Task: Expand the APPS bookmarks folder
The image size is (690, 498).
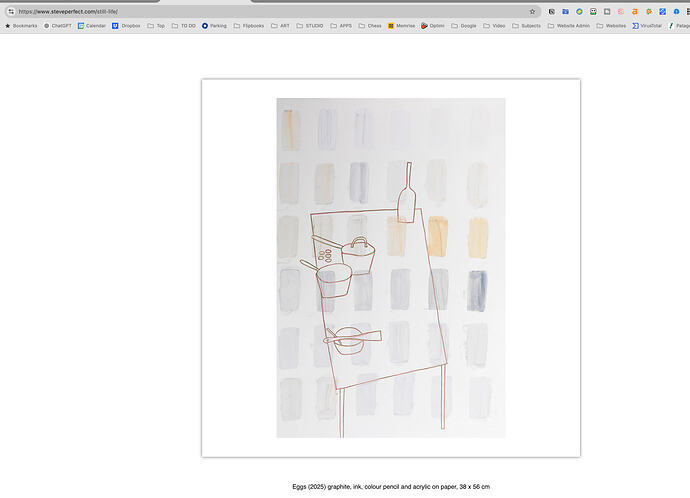Action: [341, 26]
